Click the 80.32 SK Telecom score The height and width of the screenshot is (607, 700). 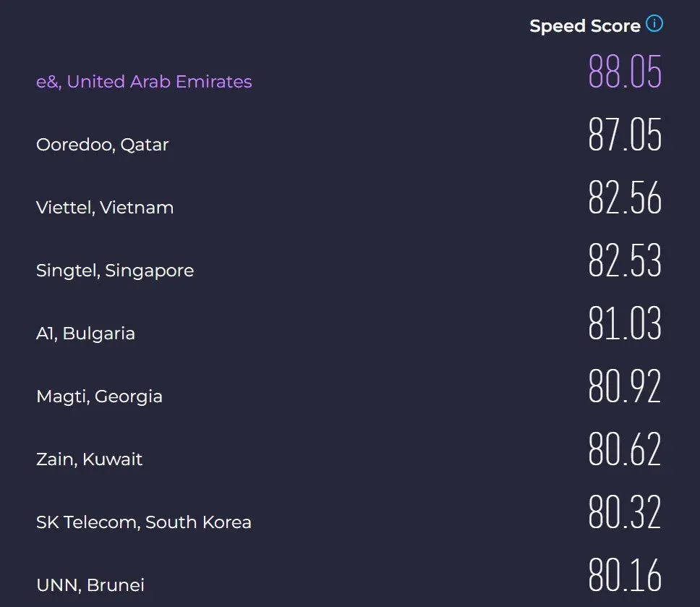625,512
